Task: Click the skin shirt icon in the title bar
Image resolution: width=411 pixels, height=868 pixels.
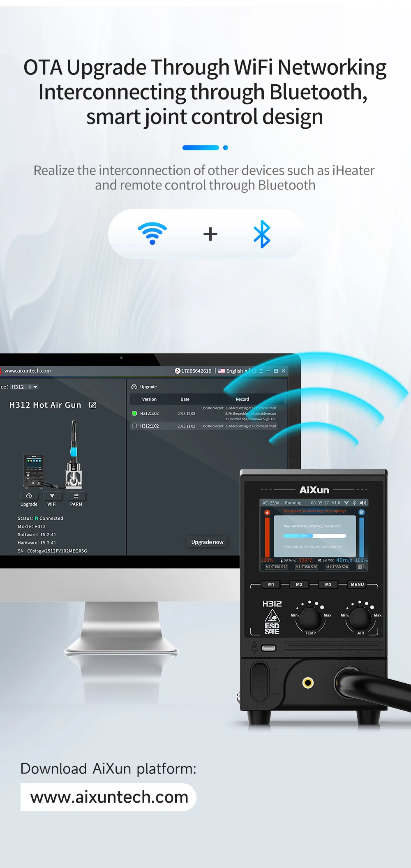Action: coord(254,371)
